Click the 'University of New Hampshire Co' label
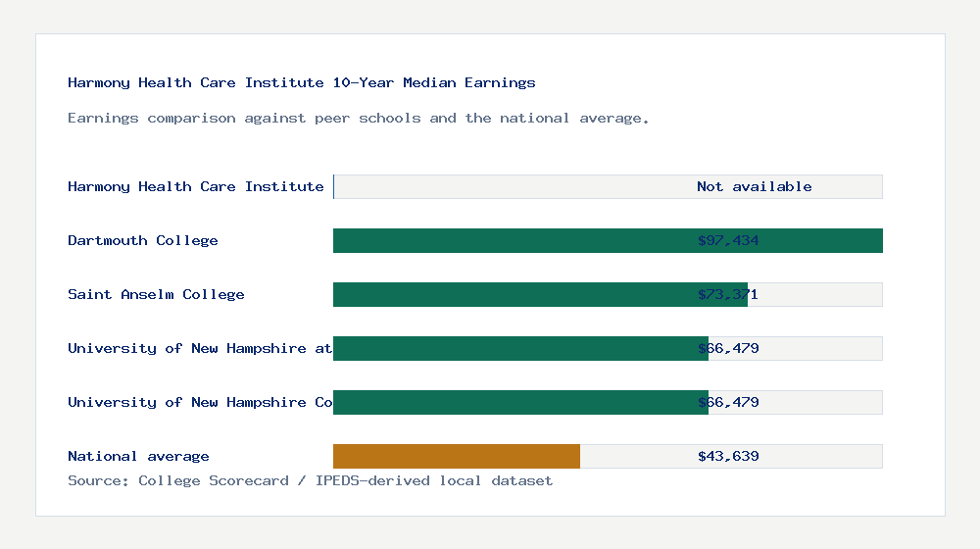Screen dimensions: 980x549 tap(200, 402)
